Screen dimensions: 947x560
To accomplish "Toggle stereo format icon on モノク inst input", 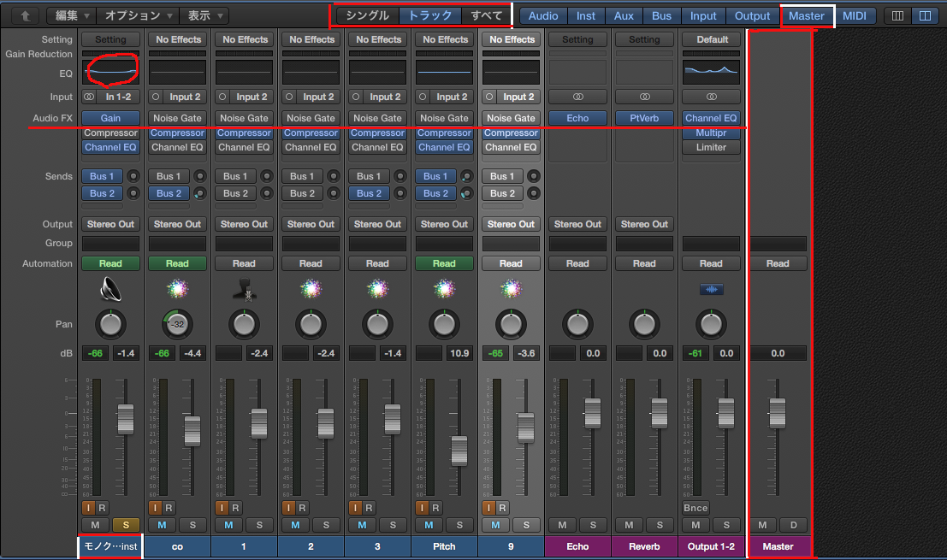I will tap(89, 97).
